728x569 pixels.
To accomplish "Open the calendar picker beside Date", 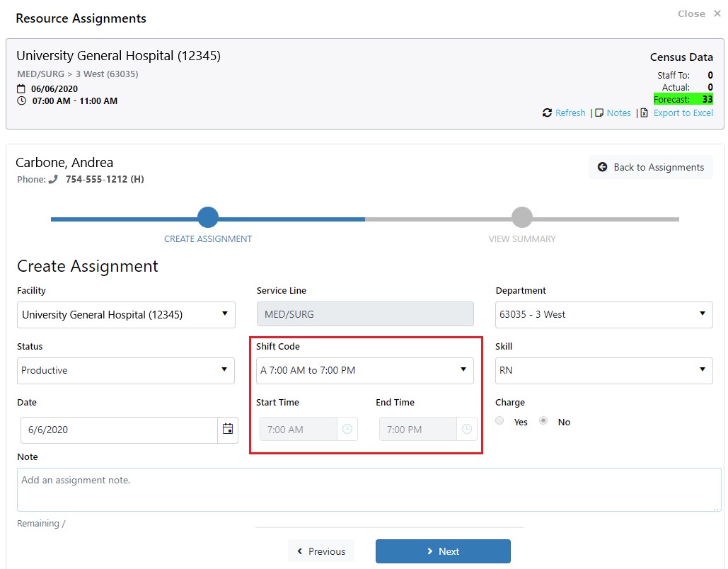I will pyautogui.click(x=228, y=430).
